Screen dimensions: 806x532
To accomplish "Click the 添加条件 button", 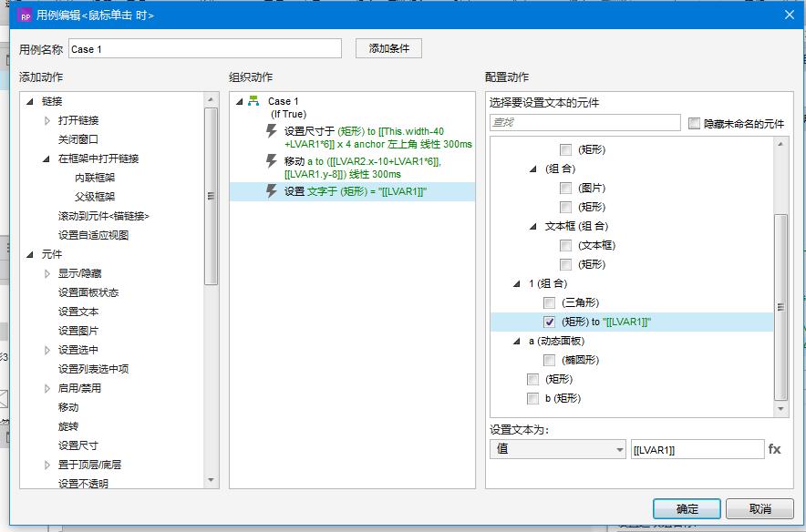I will pyautogui.click(x=388, y=48).
